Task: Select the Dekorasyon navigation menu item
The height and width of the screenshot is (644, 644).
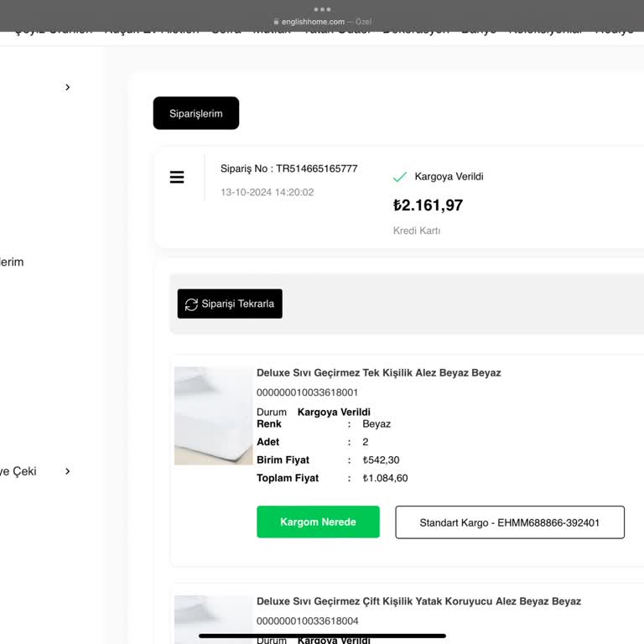Action: [416, 31]
